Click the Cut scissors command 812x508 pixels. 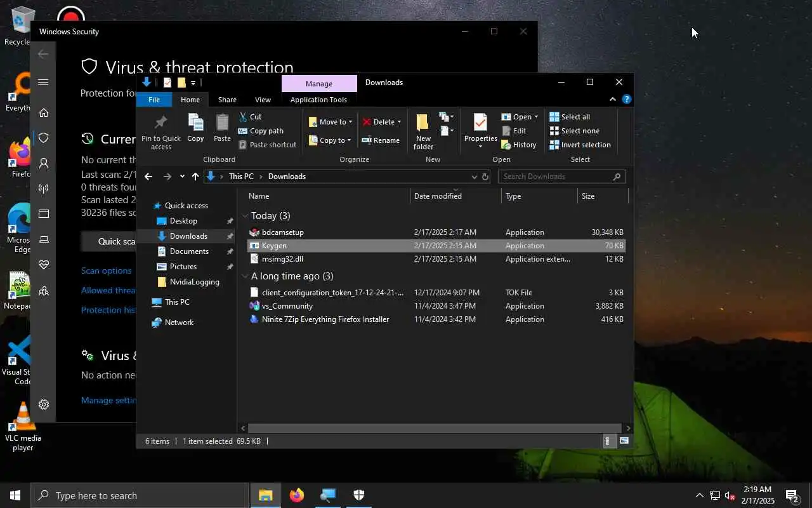(250, 117)
